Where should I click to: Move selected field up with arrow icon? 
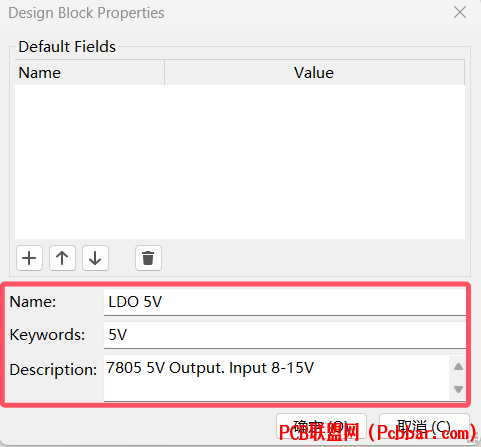[x=62, y=258]
